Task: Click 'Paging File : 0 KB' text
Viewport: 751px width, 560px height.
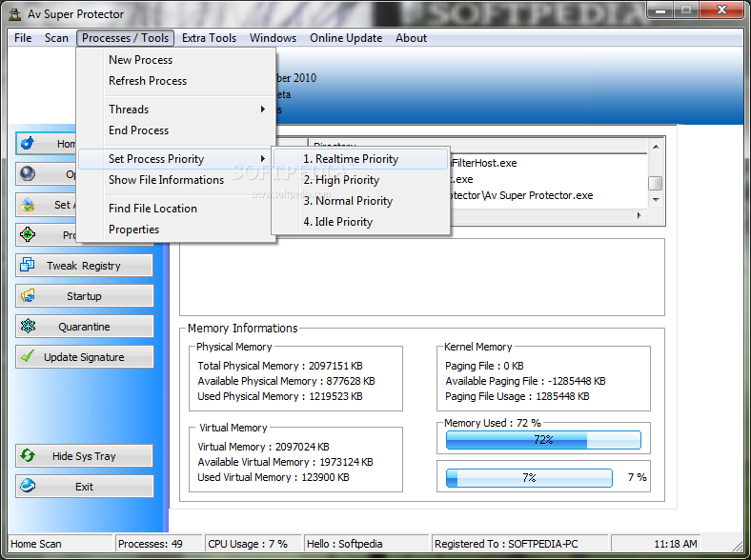Action: [484, 366]
